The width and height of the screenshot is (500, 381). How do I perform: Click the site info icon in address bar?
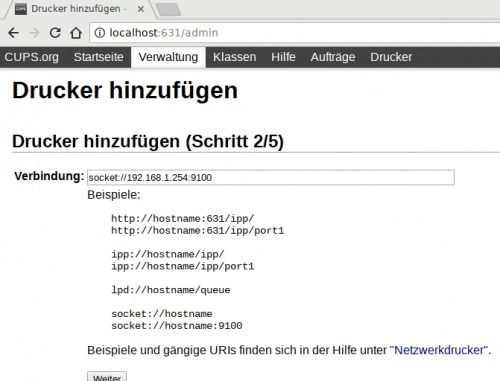pyautogui.click(x=99, y=33)
